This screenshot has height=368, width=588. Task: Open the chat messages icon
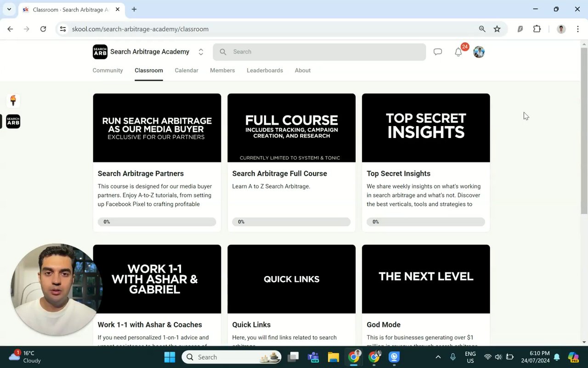tap(438, 52)
